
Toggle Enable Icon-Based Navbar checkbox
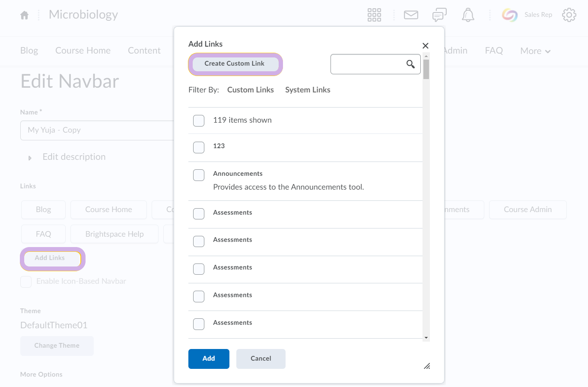pos(26,282)
